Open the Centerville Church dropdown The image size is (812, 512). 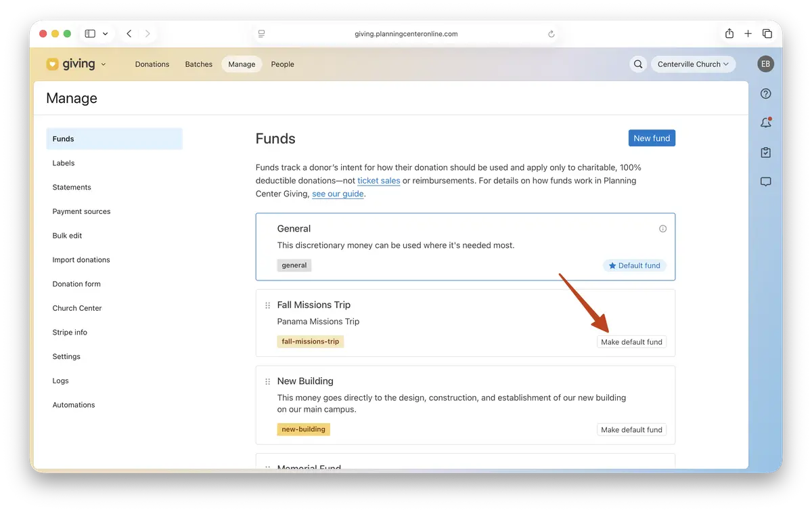693,64
